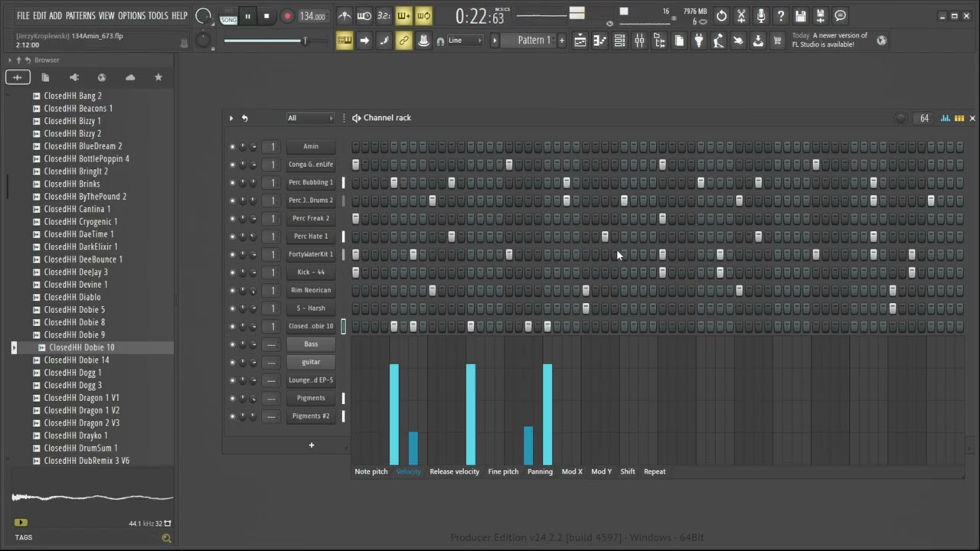The width and height of the screenshot is (980, 551).
Task: Click the FortyWaterKit 1 channel button
Action: (x=311, y=254)
